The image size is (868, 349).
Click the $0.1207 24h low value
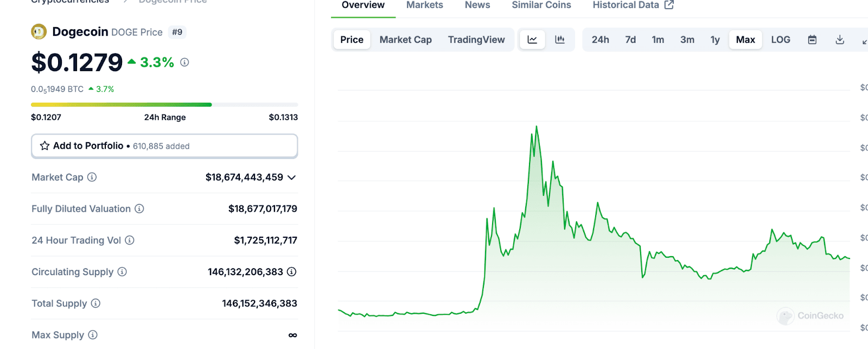[x=46, y=117]
